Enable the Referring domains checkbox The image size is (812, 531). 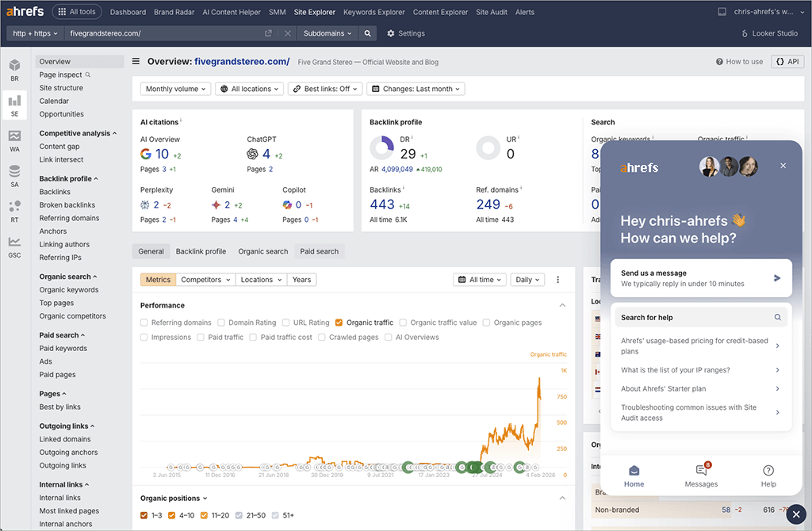coord(144,323)
